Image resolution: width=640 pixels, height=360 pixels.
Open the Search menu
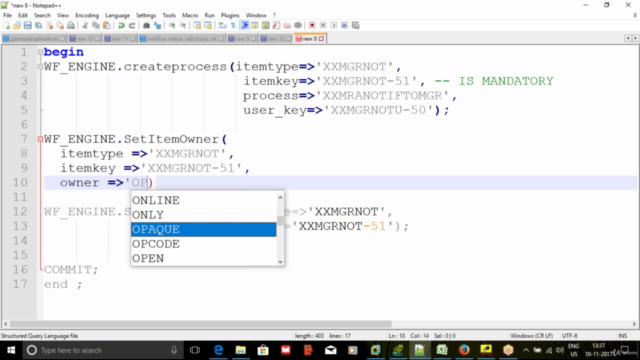point(42,15)
